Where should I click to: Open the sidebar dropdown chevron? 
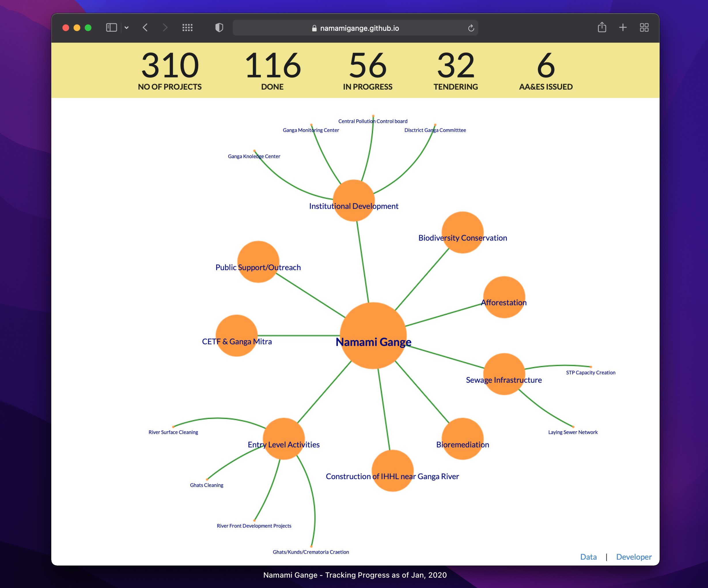127,28
